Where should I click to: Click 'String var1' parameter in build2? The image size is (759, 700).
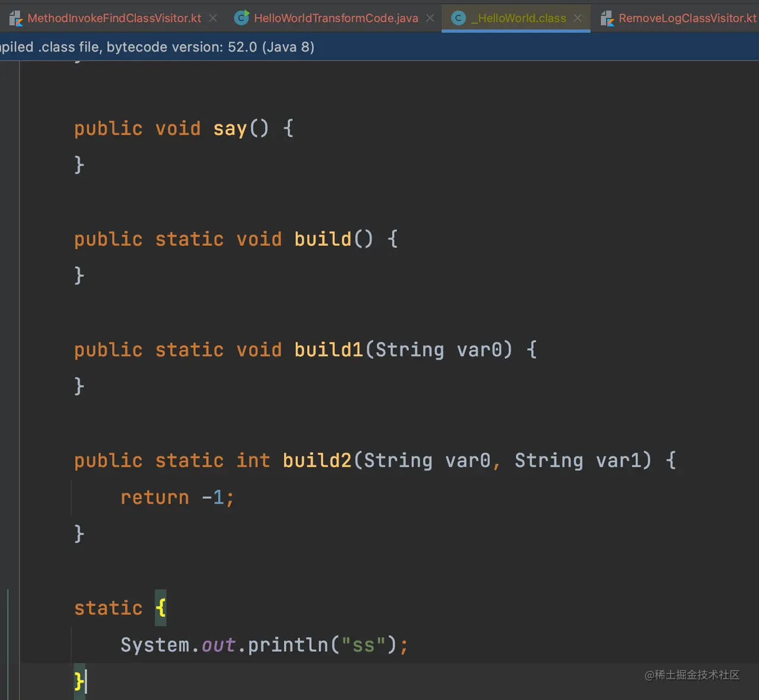[x=578, y=460]
